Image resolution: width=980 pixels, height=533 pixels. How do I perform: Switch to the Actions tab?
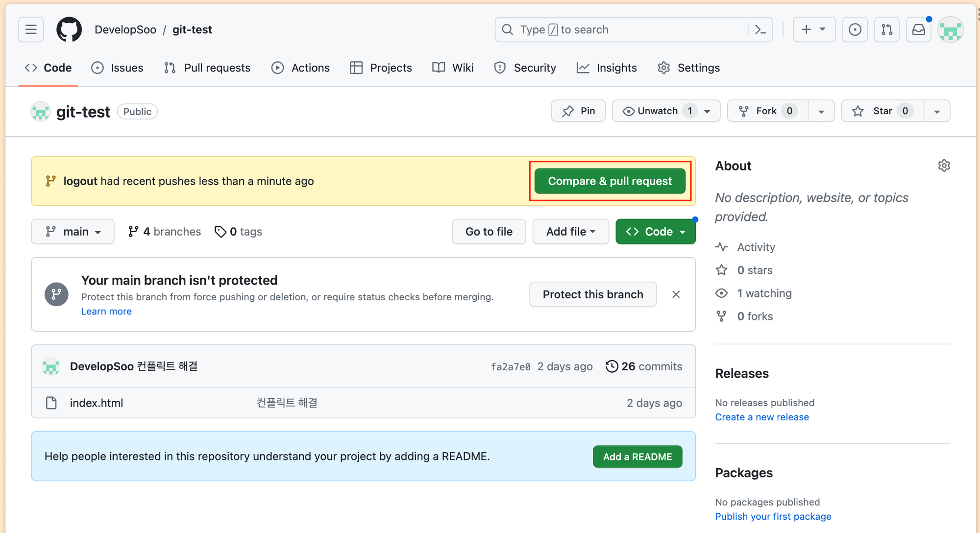pos(300,68)
